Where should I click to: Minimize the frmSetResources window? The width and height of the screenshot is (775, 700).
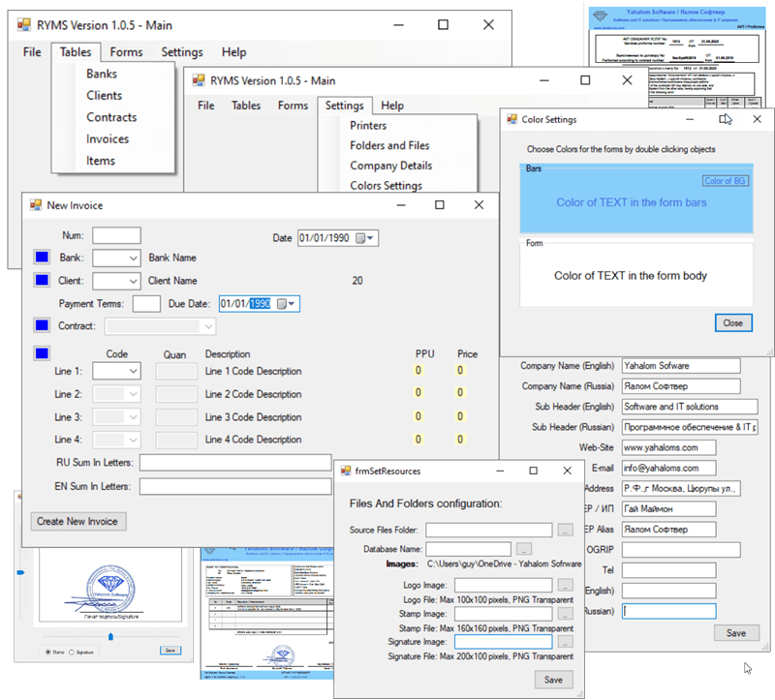coord(500,471)
